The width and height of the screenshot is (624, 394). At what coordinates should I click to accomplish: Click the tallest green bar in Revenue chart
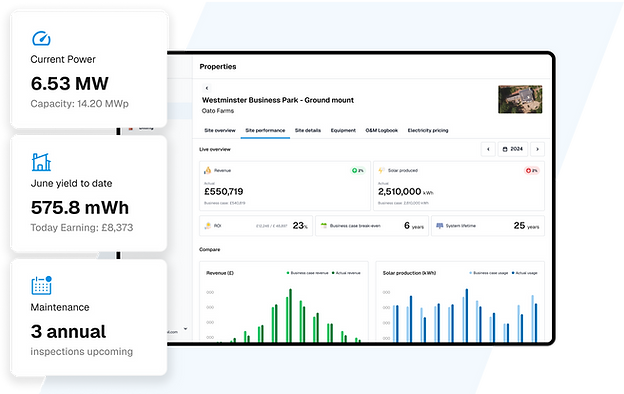pos(290,315)
